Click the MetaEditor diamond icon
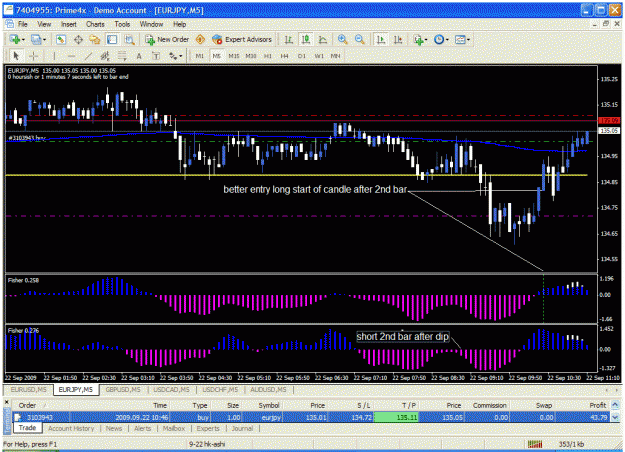The image size is (625, 452). [x=200, y=39]
